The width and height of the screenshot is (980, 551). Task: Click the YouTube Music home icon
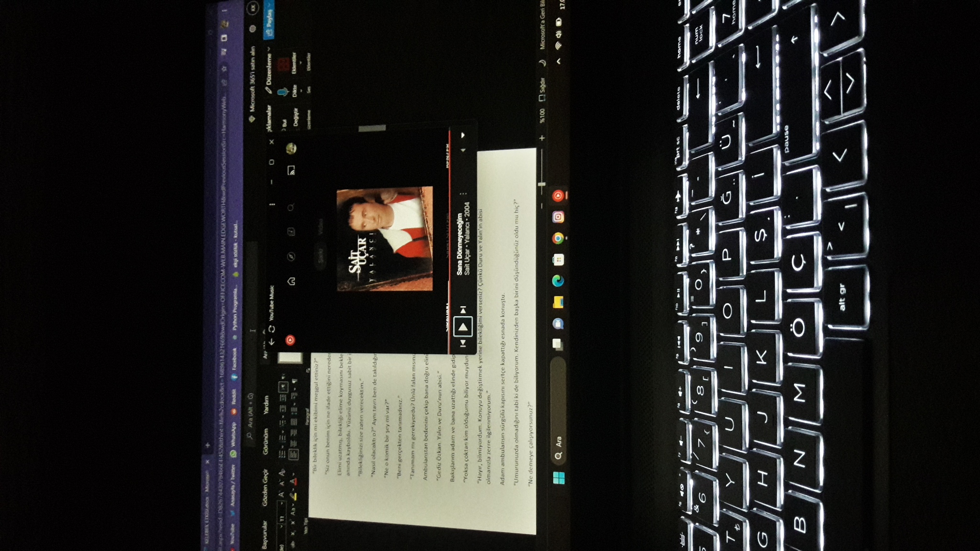[291, 281]
